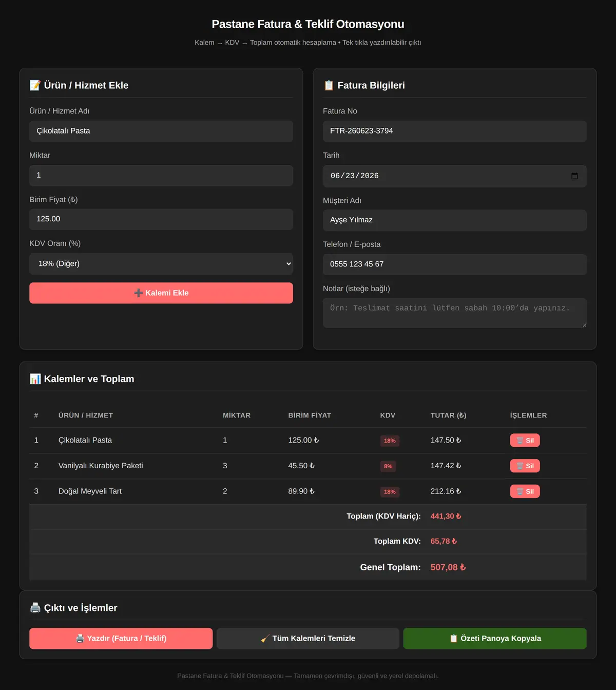The width and height of the screenshot is (616, 690).
Task: Delete the Çikolatalı Pasta row with Sil
Action: [525, 440]
